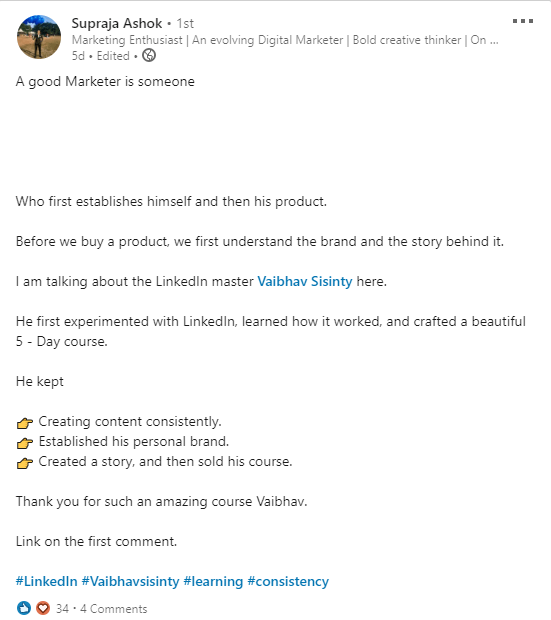Open the #Vaibhavsisinty hashtag
Viewport: 551px width, 620px height.
pos(131,581)
